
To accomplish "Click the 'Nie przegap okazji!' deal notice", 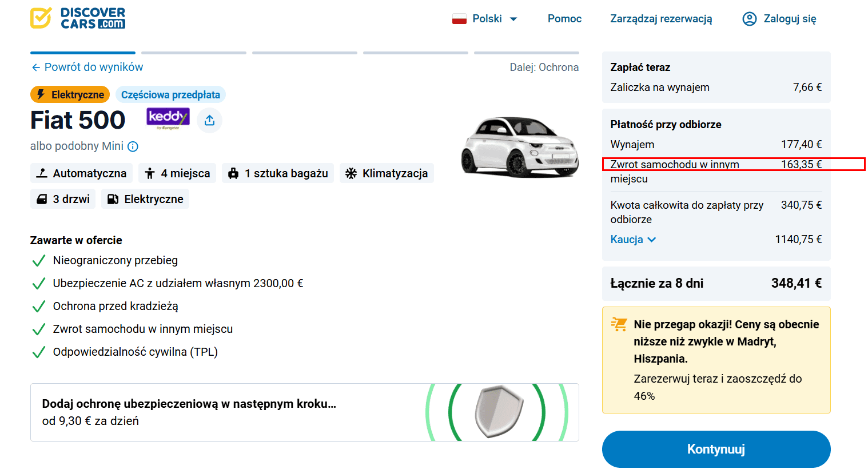I will coord(716,360).
